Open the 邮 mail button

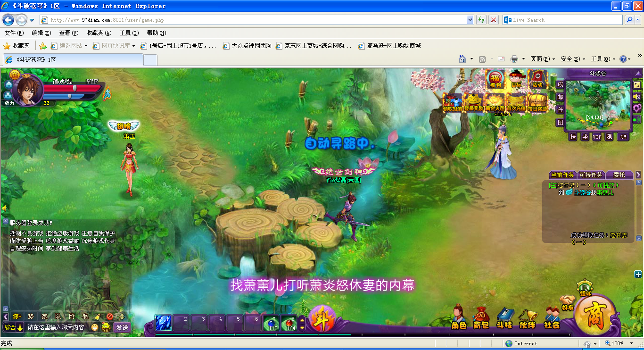tap(560, 97)
